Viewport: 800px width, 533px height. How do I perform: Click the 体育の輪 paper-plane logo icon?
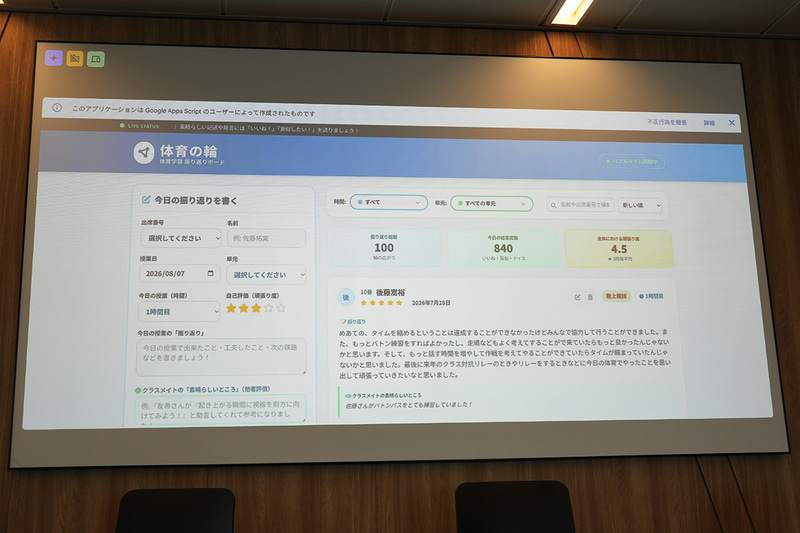pos(144,153)
